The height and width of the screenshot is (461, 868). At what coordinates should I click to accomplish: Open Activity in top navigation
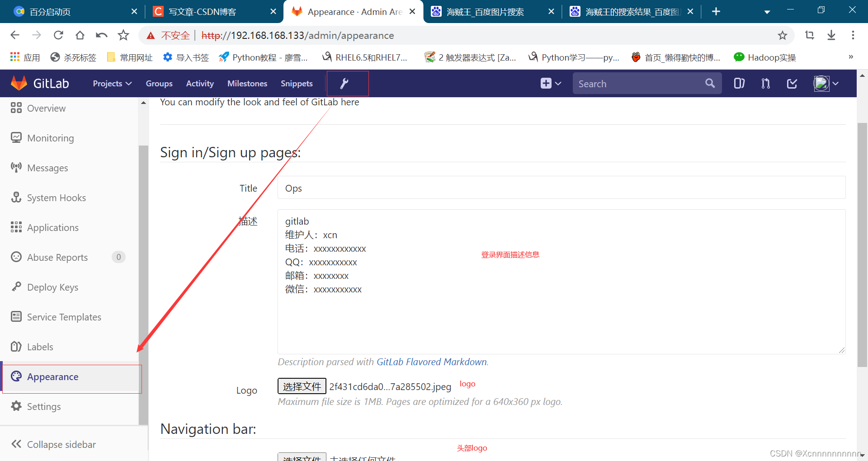point(200,84)
